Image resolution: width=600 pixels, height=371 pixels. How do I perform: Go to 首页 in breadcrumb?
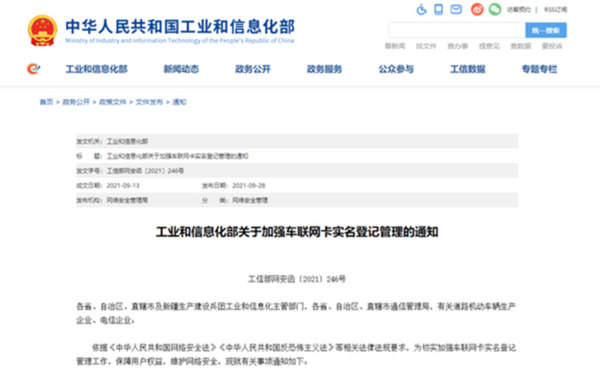pos(46,102)
